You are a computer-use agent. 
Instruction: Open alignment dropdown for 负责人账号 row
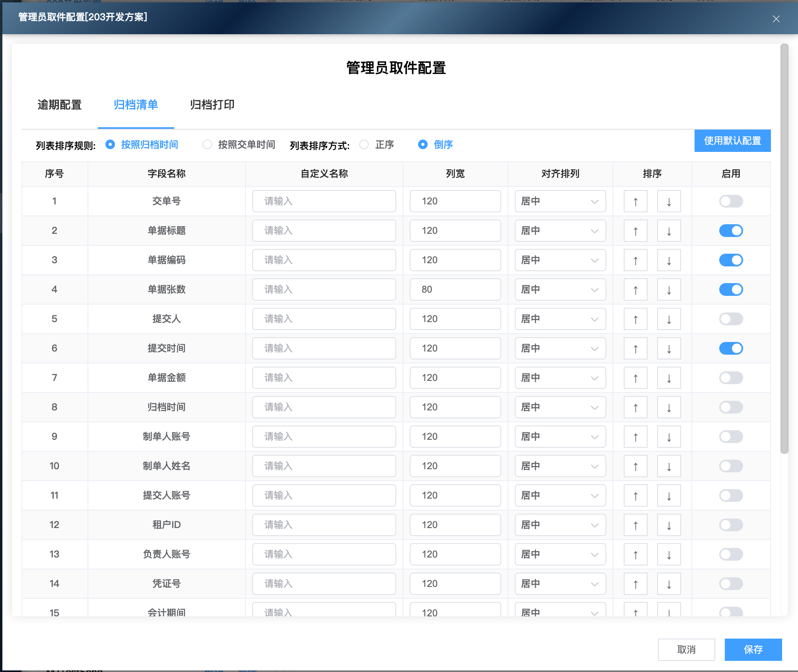tap(560, 555)
